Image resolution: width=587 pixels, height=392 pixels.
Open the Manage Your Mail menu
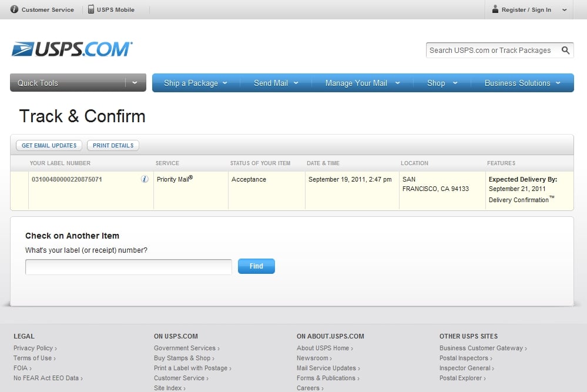pos(362,83)
